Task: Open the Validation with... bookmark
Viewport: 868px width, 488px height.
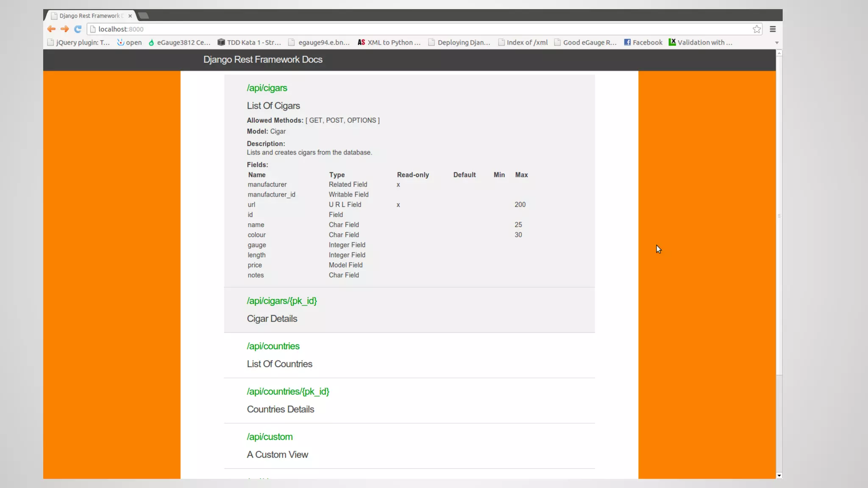Action: click(701, 42)
